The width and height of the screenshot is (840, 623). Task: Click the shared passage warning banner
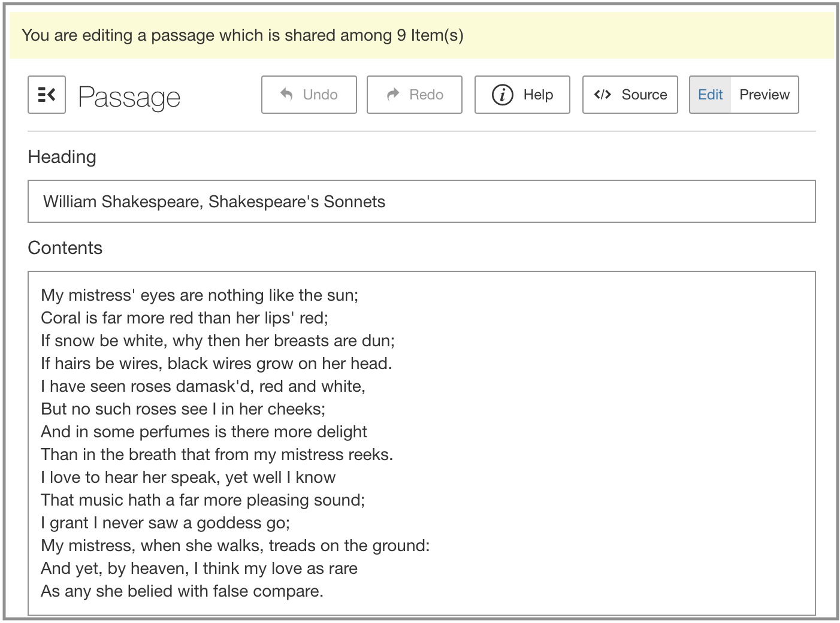(419, 35)
